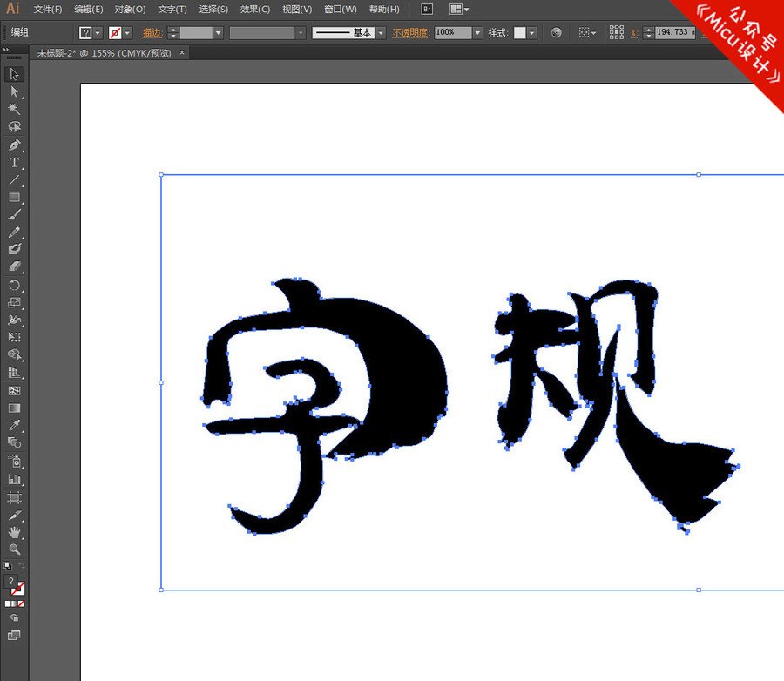This screenshot has width=784, height=681.
Task: Choose the Rotate tool
Action: point(14,286)
